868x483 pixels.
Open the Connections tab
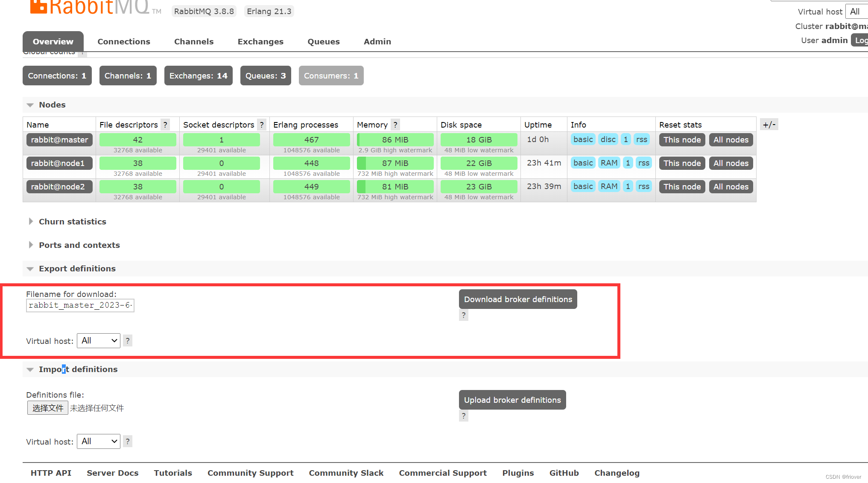coord(124,41)
